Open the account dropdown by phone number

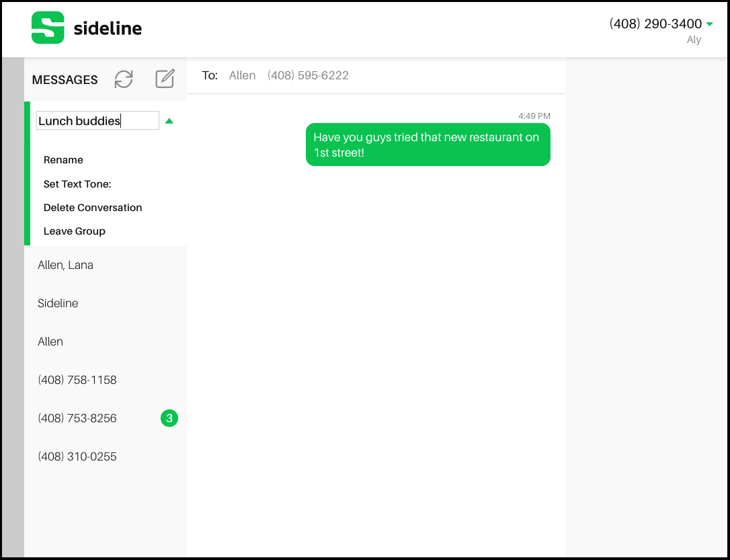(710, 24)
